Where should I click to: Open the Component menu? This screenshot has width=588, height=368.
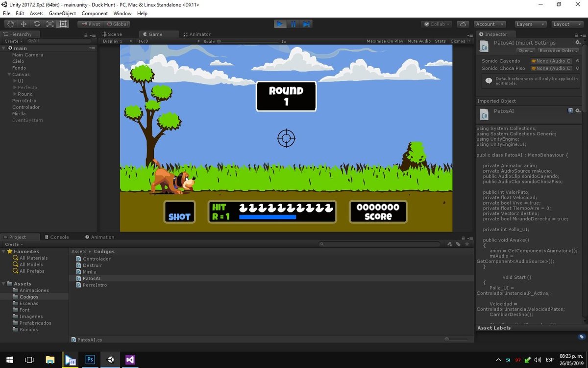coord(95,13)
